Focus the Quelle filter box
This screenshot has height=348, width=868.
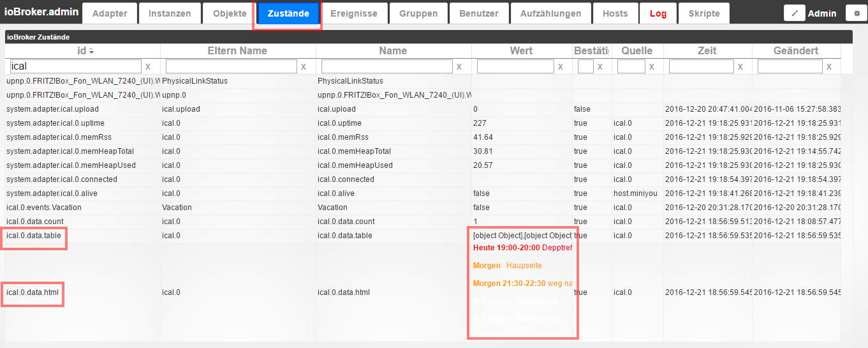(631, 66)
